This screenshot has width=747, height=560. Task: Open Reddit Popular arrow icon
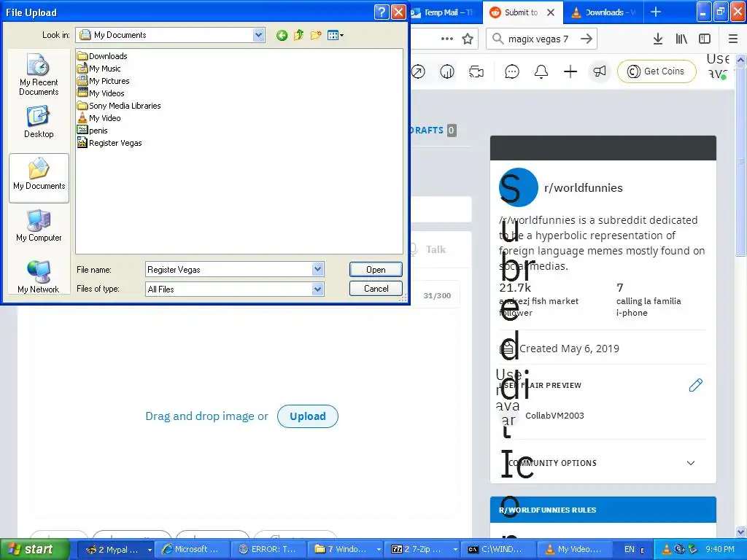[x=418, y=71]
